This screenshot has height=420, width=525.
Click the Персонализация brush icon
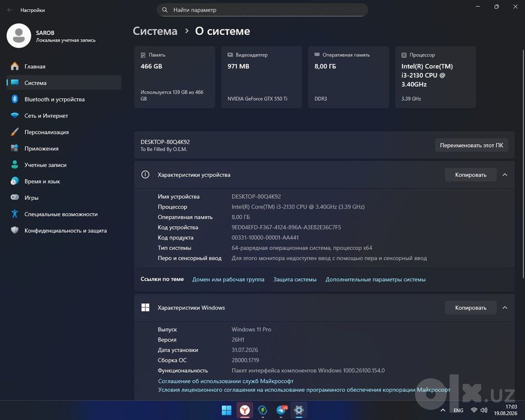[15, 132]
